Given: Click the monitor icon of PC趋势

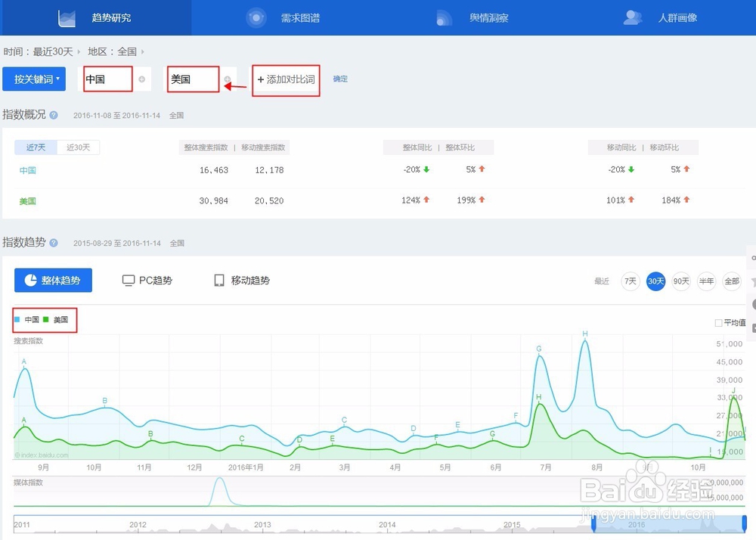Looking at the screenshot, I should click(x=129, y=281).
